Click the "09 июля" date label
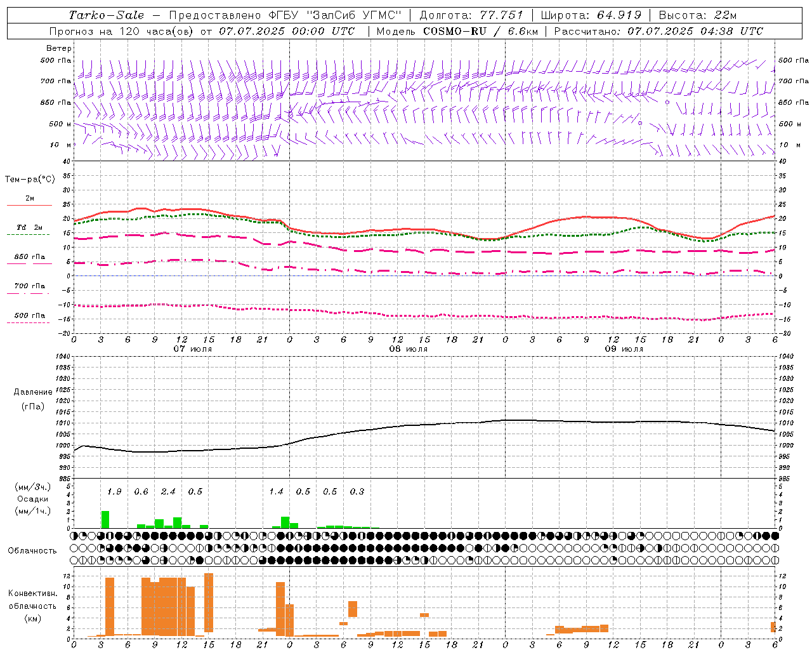 [x=624, y=349]
